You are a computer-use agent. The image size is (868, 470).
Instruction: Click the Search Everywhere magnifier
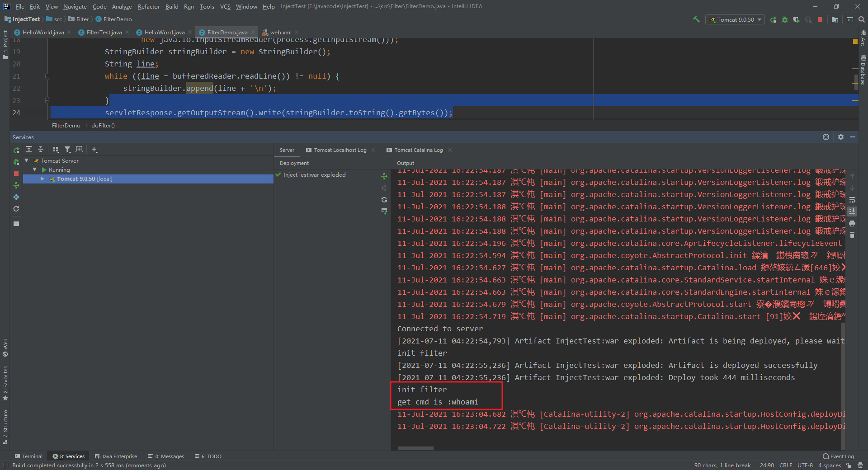[x=862, y=19]
